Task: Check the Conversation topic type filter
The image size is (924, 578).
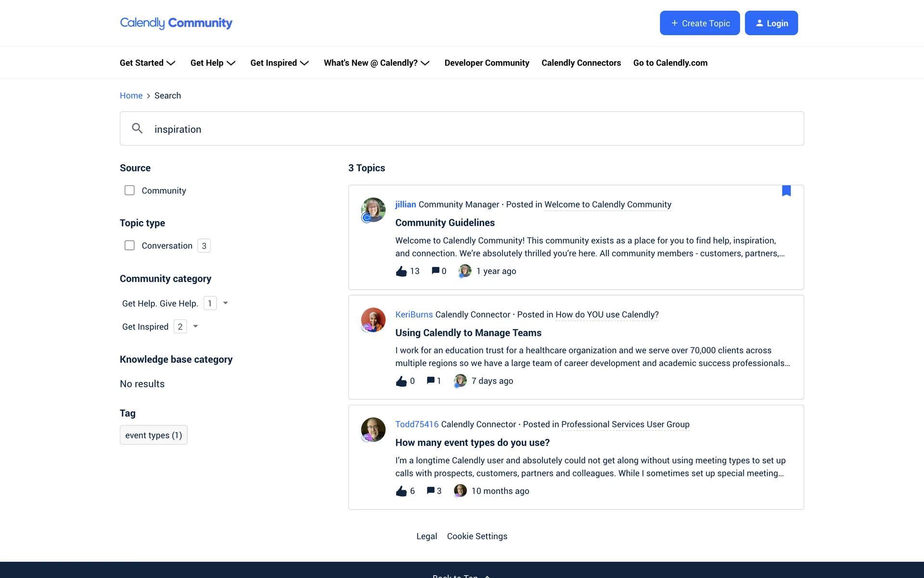Action: pos(129,246)
